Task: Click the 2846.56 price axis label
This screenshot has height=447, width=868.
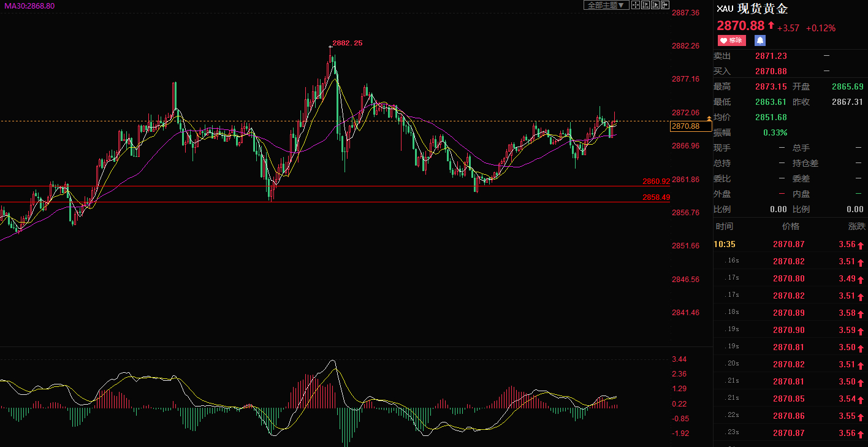Action: tap(686, 279)
